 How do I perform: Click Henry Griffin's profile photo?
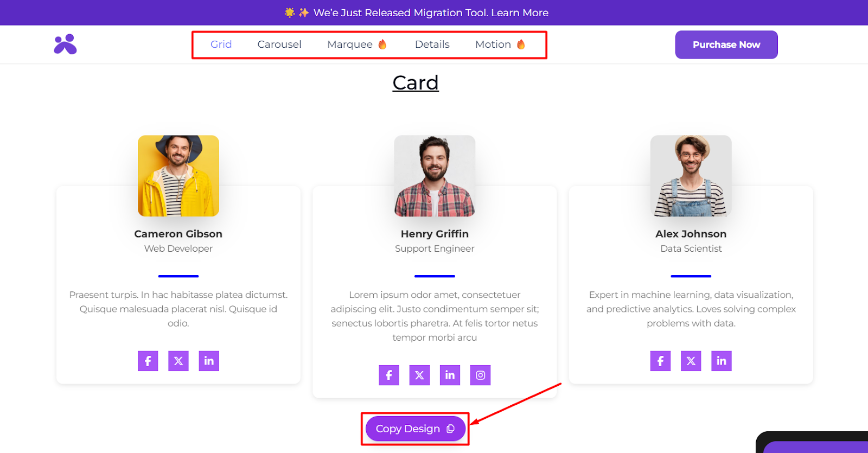click(x=435, y=176)
